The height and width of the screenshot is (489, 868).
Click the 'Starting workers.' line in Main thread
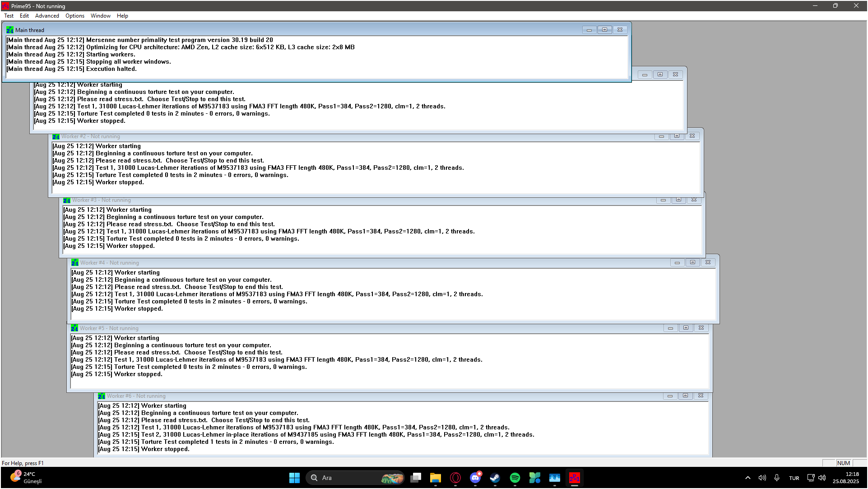[x=71, y=55]
